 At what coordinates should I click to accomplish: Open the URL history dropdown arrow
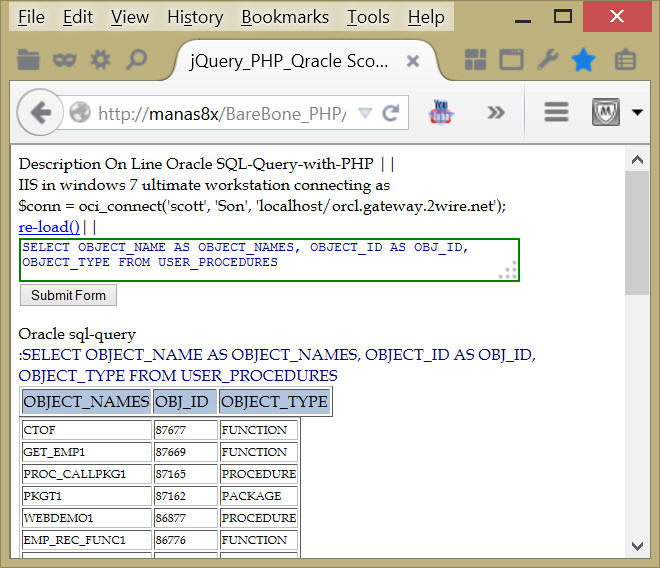(365, 113)
